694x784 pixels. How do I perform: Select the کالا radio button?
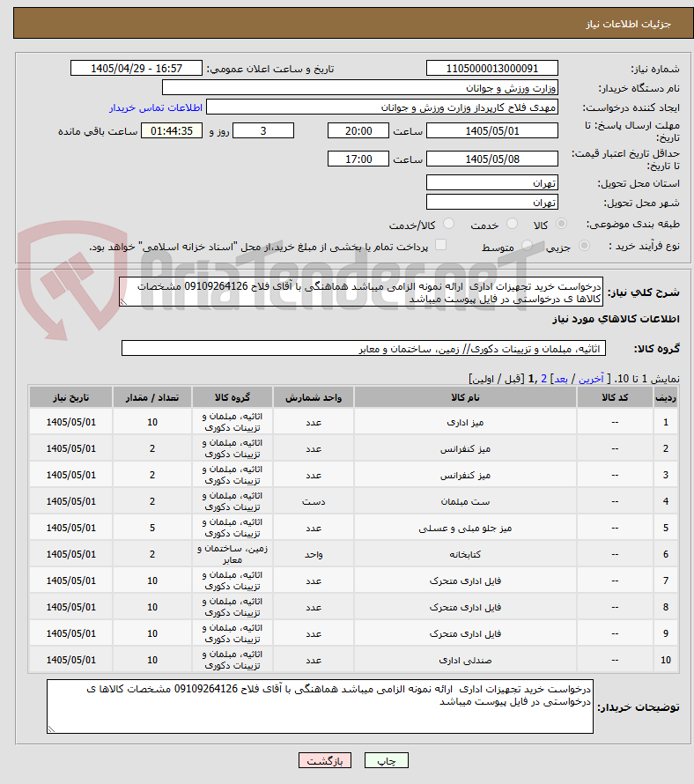click(x=562, y=224)
